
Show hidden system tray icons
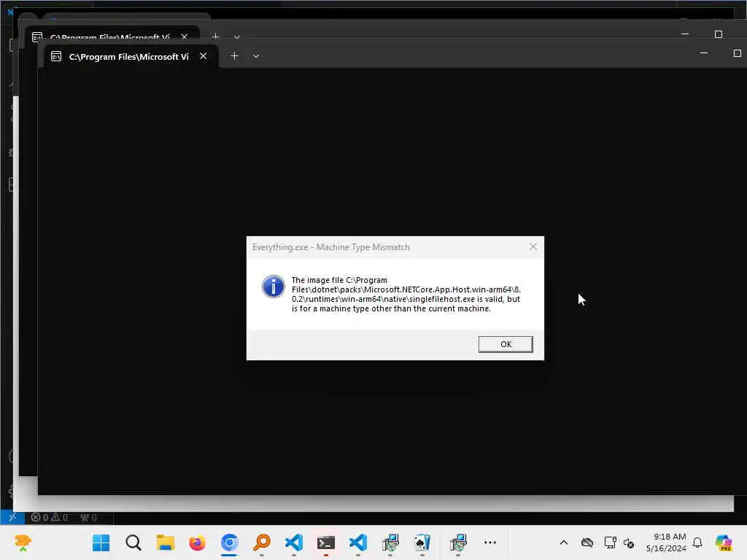[564, 542]
